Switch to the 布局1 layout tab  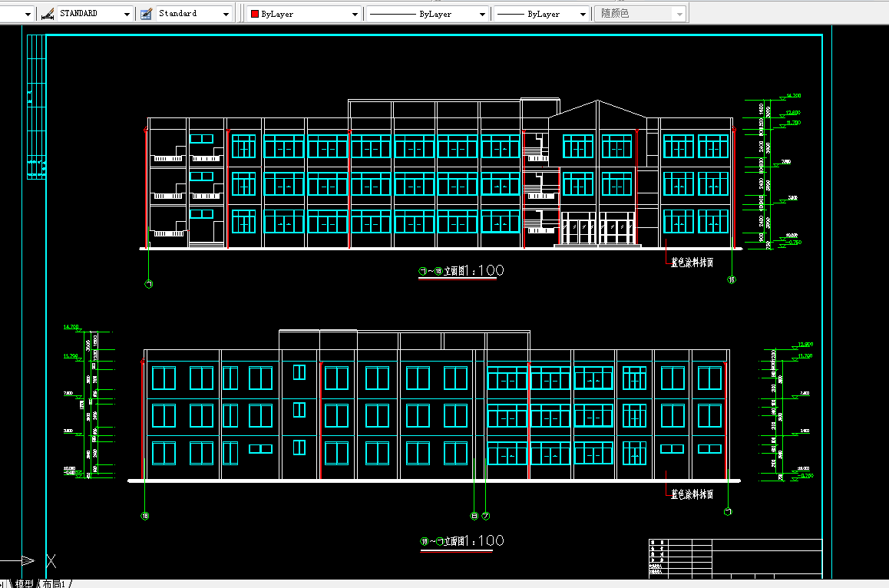click(55, 583)
